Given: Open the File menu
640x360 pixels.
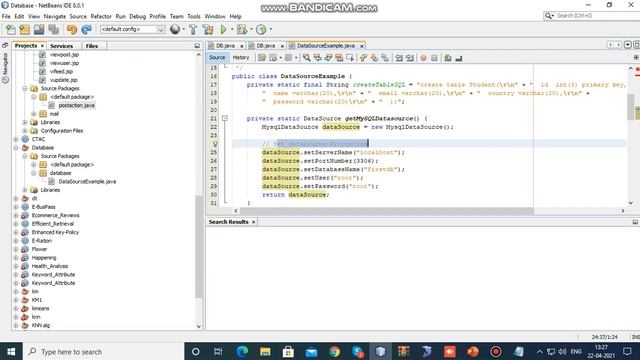Looking at the screenshot, I should (x=6, y=16).
